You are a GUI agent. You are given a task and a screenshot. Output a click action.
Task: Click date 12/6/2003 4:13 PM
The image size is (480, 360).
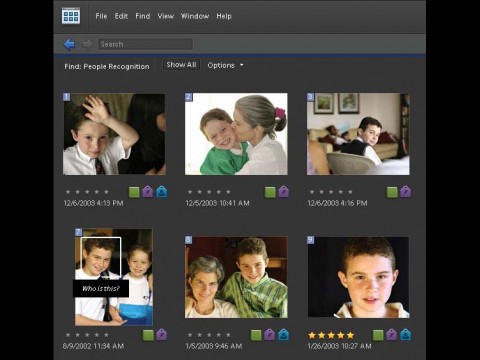point(93,203)
